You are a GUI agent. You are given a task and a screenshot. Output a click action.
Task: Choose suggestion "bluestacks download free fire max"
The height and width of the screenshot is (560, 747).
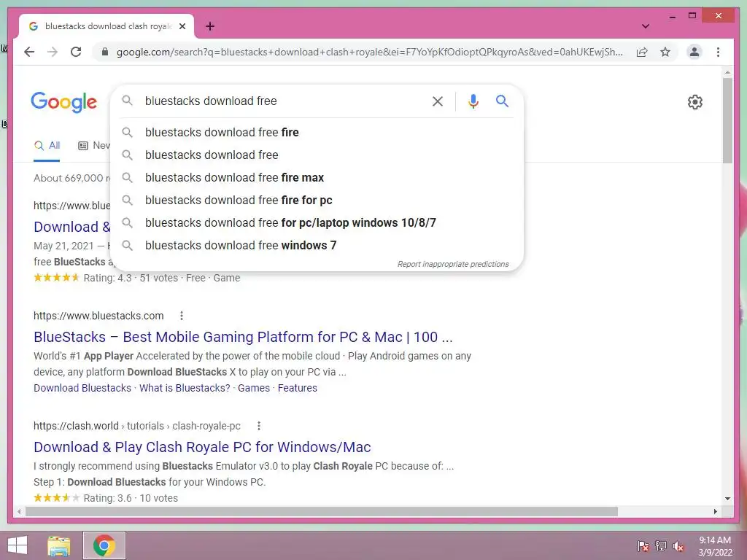(x=317, y=178)
